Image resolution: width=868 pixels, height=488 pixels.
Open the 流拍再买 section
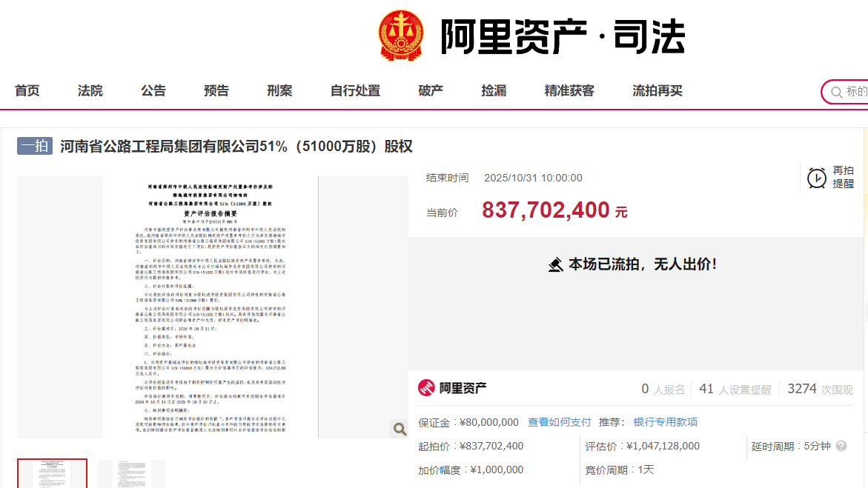(x=657, y=91)
